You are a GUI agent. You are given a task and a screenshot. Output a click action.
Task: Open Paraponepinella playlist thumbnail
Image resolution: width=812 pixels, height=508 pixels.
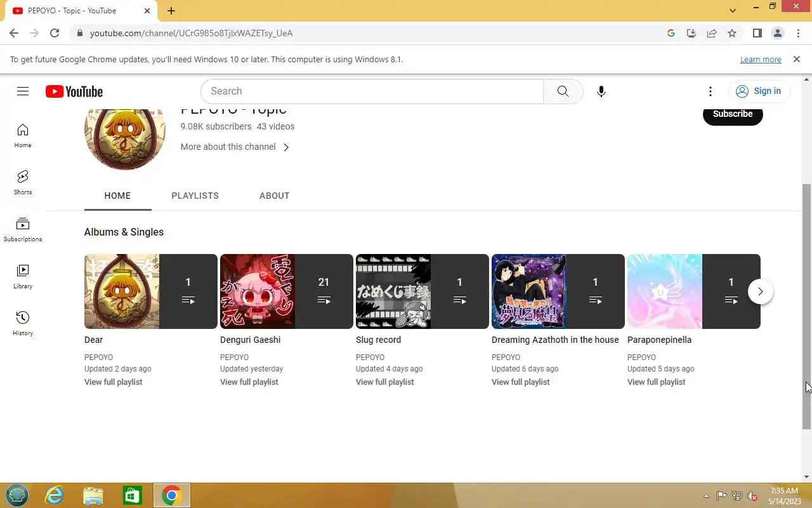point(694,291)
